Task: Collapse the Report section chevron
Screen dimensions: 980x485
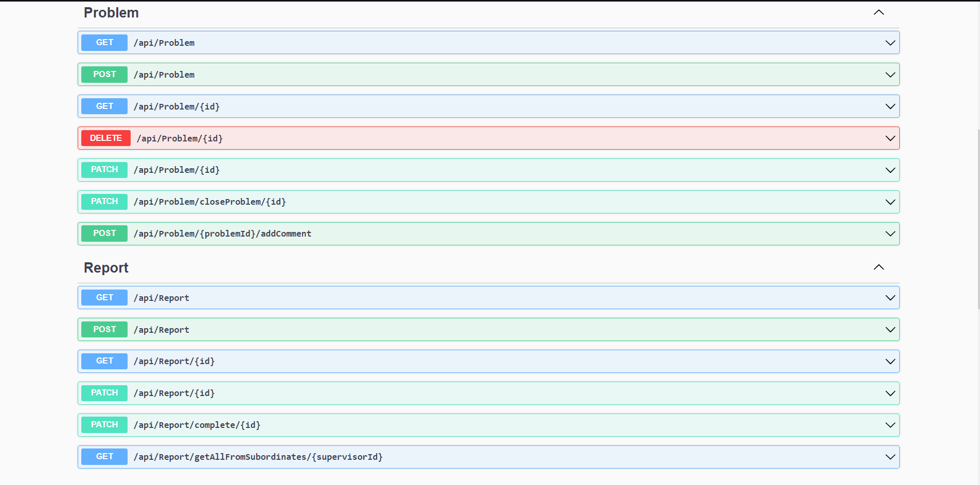Action: 879,267
